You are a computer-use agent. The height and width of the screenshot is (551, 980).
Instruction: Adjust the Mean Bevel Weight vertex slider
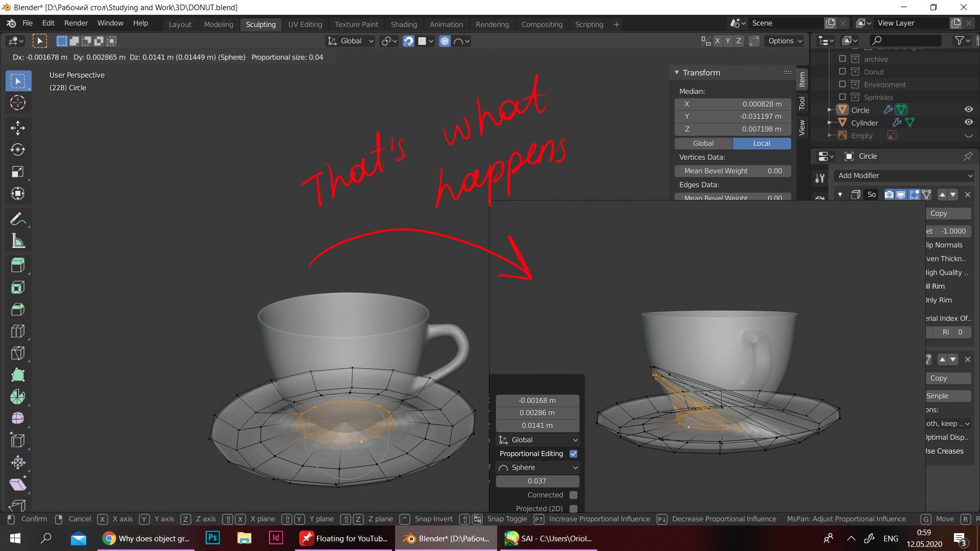click(733, 171)
